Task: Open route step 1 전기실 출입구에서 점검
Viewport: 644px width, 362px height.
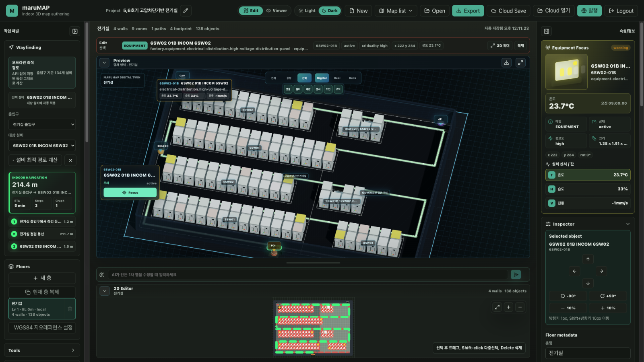Action: click(42, 222)
